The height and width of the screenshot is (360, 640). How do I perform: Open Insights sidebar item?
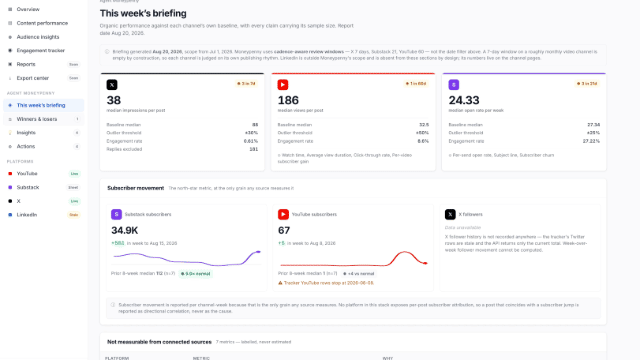point(43,133)
